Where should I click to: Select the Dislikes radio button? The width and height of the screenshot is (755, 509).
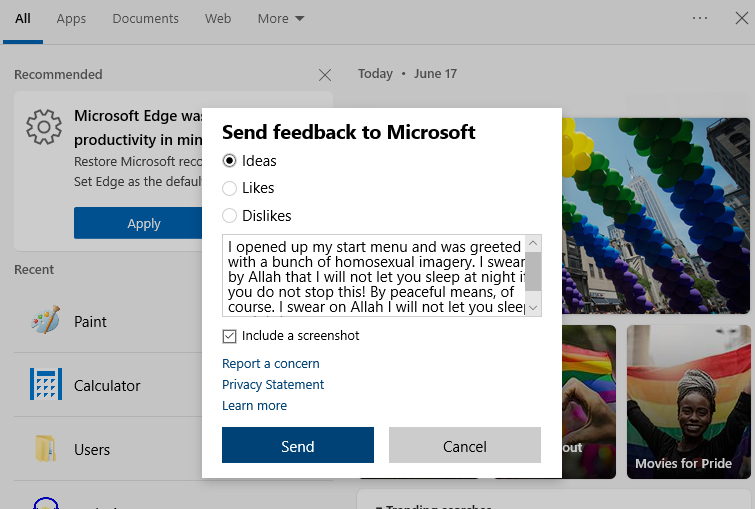tap(229, 215)
